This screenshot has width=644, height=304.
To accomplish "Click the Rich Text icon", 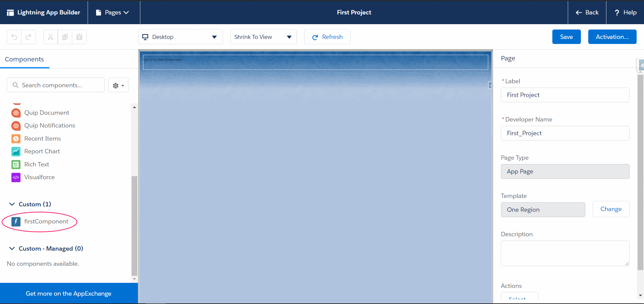I will (16, 164).
